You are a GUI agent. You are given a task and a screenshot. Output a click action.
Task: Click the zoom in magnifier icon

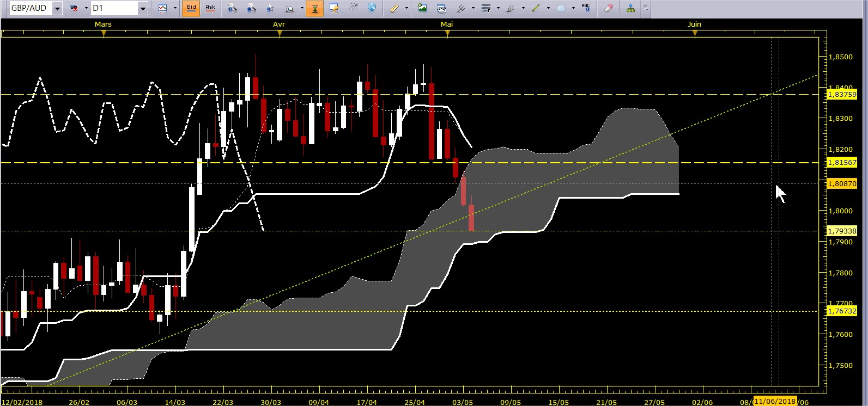tap(232, 8)
